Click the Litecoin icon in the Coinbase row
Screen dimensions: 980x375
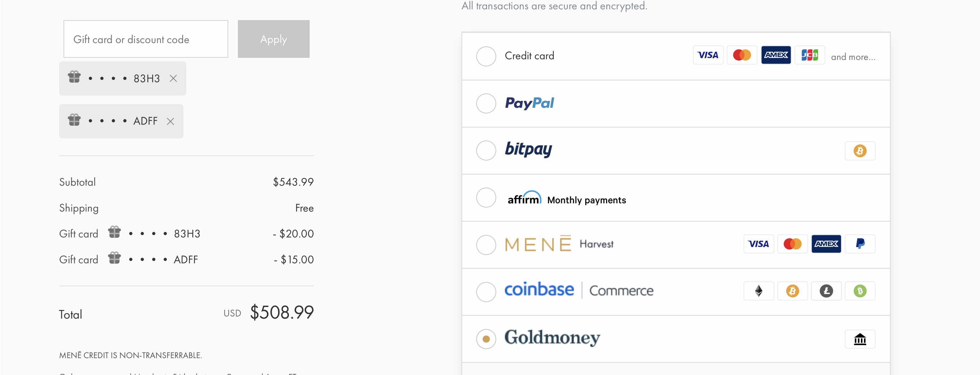pyautogui.click(x=826, y=291)
